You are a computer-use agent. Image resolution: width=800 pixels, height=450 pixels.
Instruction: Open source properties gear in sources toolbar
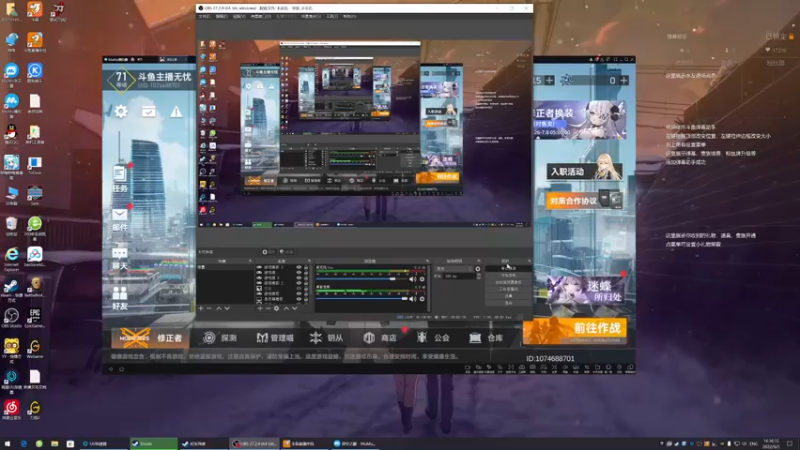277,308
